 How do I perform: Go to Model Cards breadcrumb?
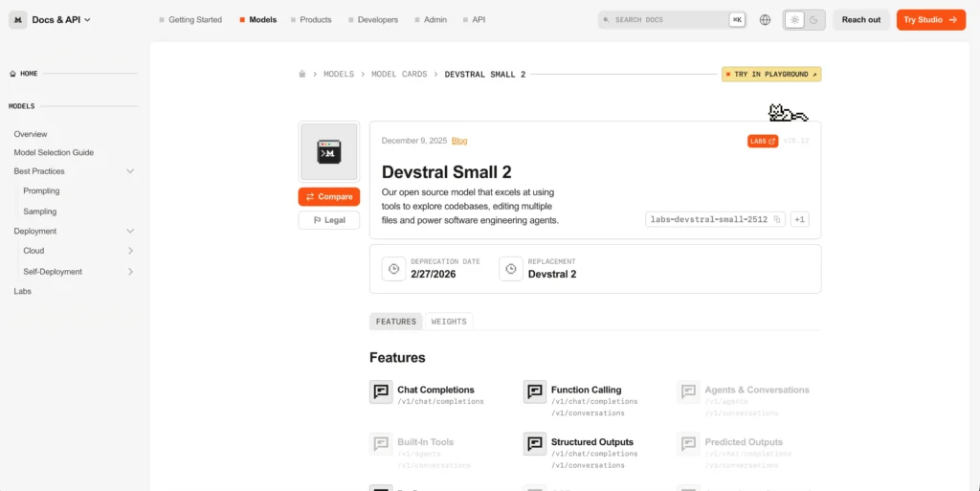click(399, 75)
